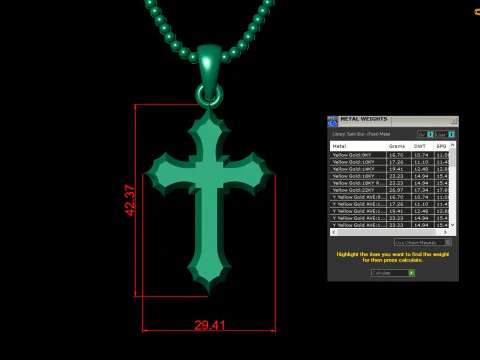Select the pendant bail loop

point(209,72)
